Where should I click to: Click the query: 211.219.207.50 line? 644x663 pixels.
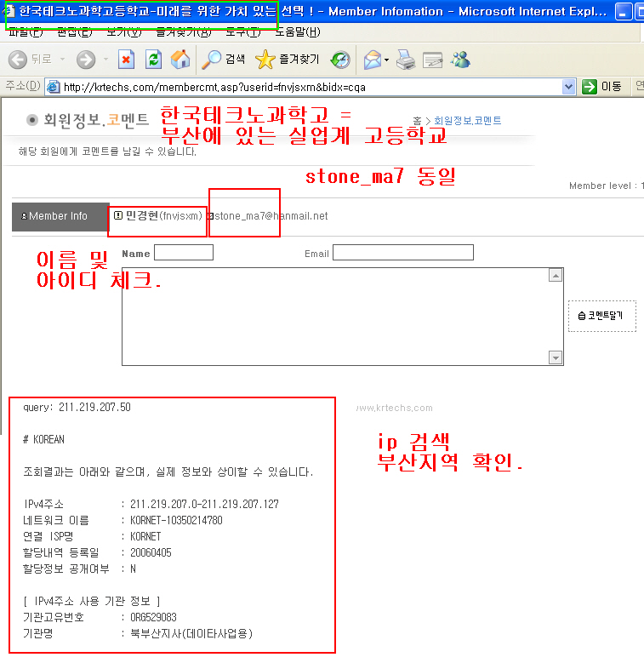(77, 407)
